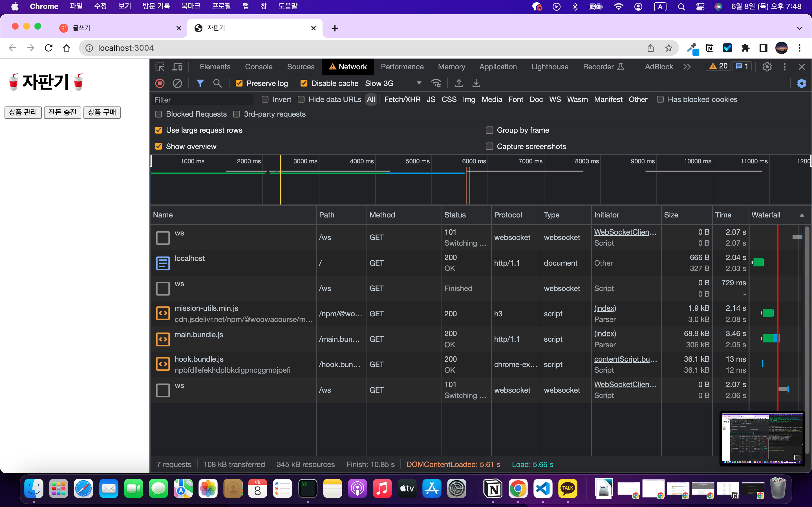
Task: Expand more DevTools tabs chevron
Action: [687, 67]
